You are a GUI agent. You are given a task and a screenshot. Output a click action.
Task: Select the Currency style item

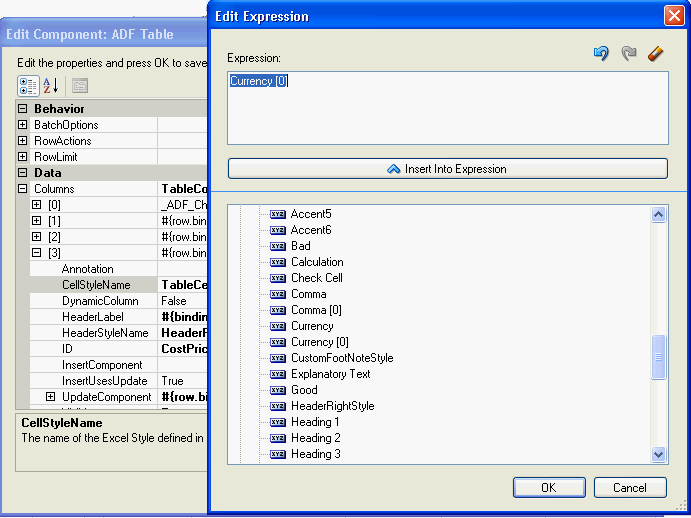pos(312,326)
